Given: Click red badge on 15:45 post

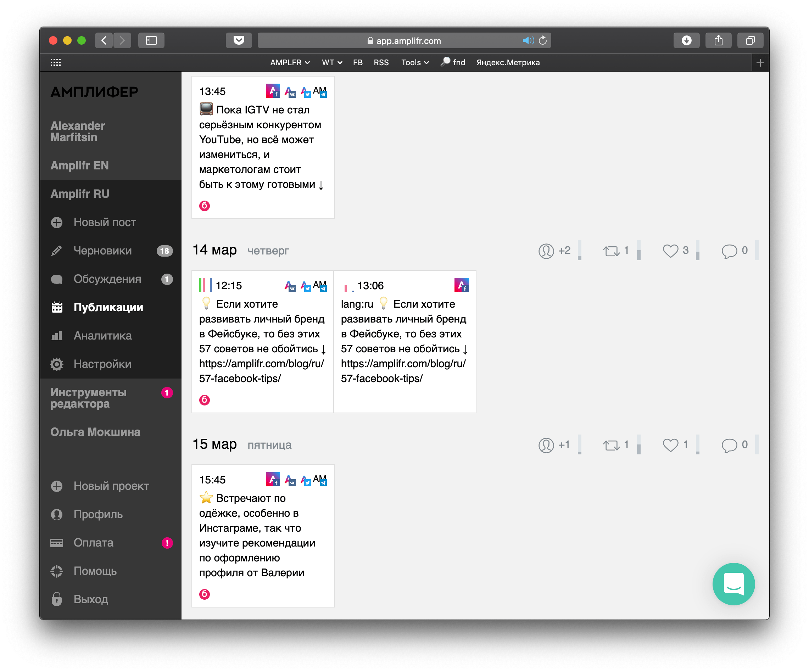Looking at the screenshot, I should pos(205,594).
